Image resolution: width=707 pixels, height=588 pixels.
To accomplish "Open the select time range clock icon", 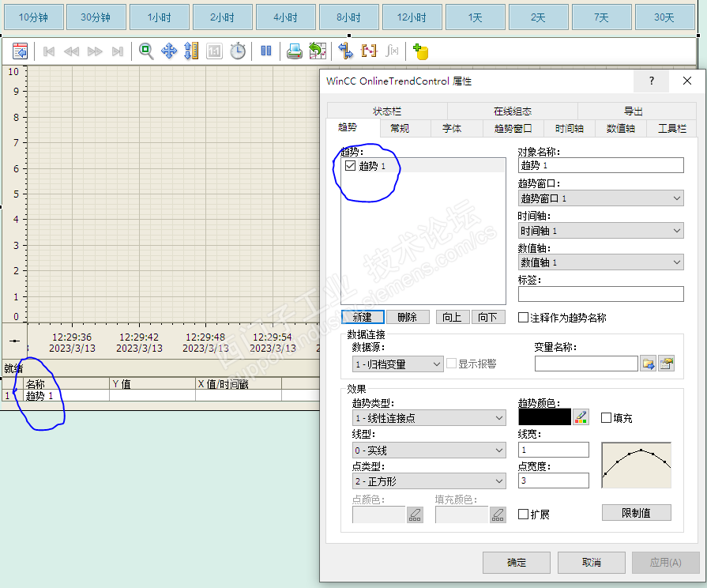I will (238, 51).
